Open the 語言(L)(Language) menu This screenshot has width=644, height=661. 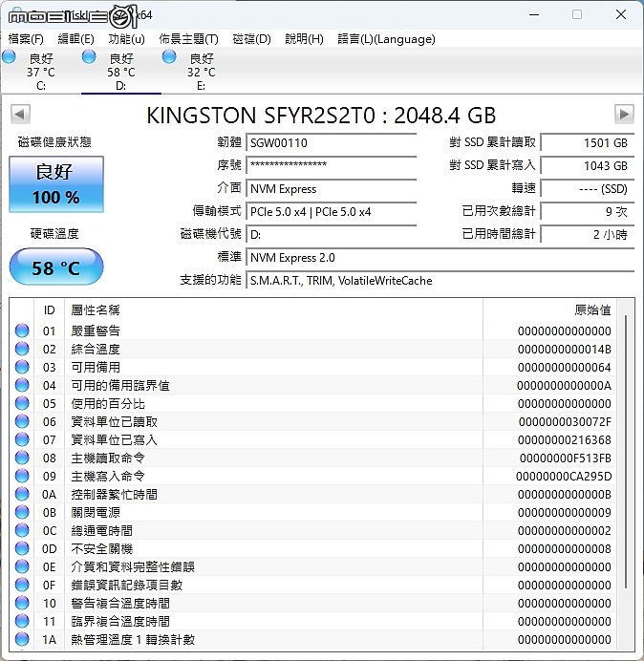386,39
